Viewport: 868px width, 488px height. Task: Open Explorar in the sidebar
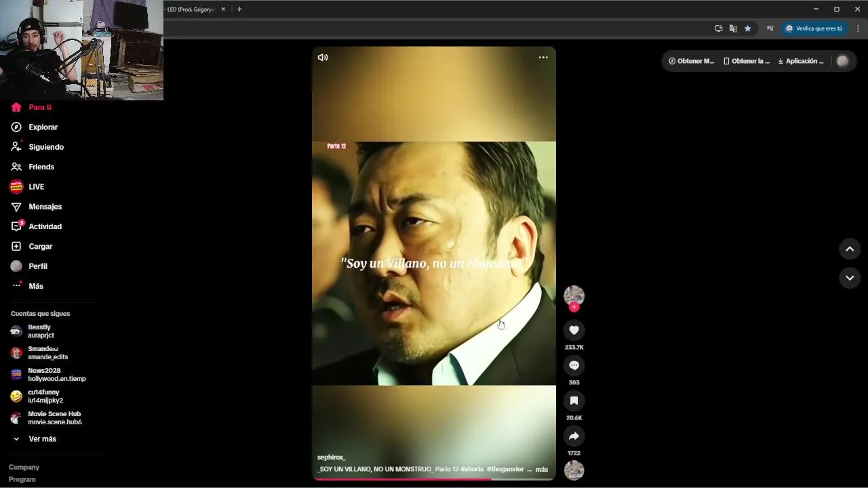tap(43, 127)
